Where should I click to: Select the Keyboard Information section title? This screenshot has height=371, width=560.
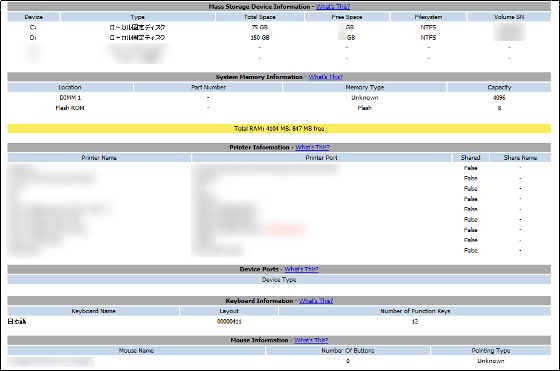pyautogui.click(x=259, y=301)
